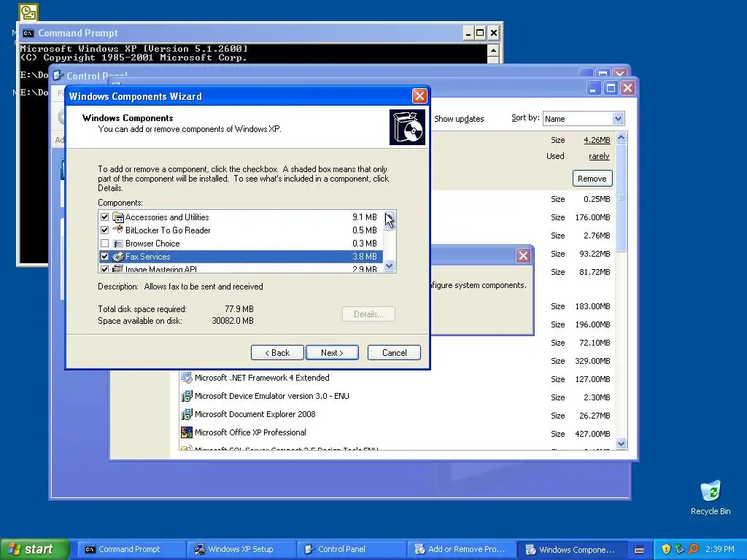
Task: Minimize the Add or Remove Programs window
Action: coord(593,88)
